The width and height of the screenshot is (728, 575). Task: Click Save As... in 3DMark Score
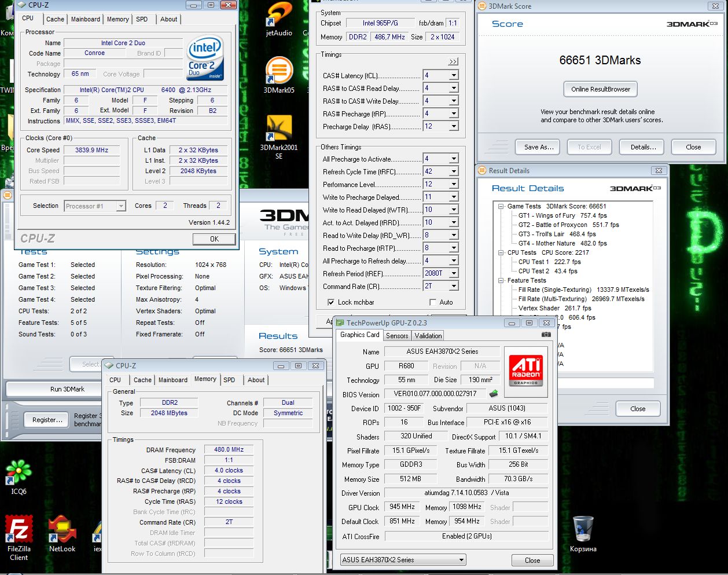coord(539,147)
